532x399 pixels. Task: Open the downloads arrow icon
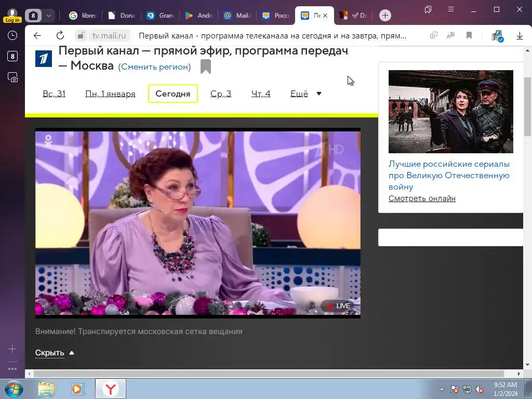tap(520, 36)
